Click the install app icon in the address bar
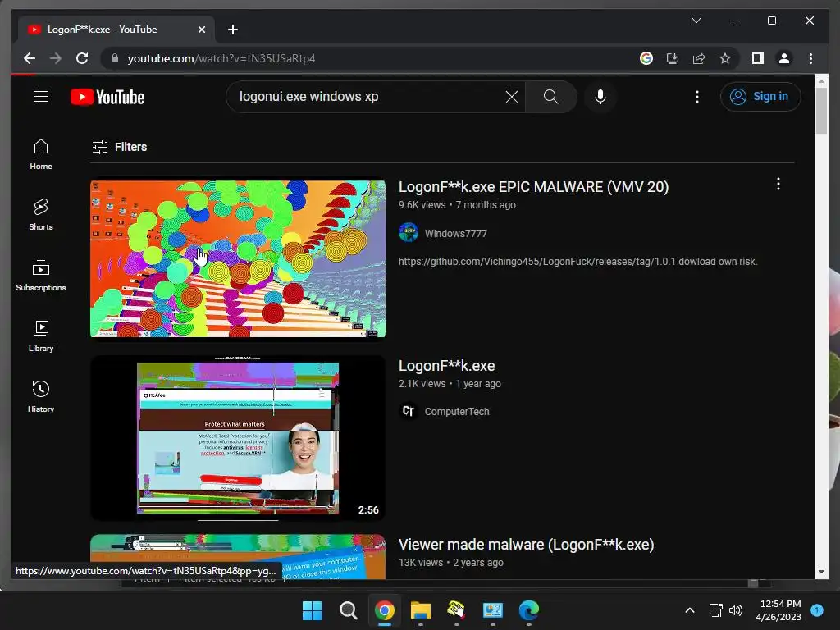The height and width of the screenshot is (630, 840). (x=673, y=58)
